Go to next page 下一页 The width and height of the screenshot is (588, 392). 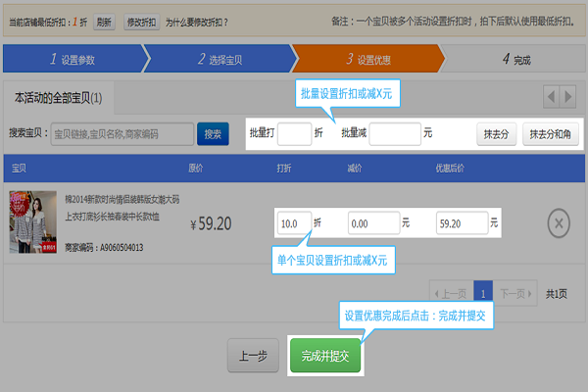pyautogui.click(x=514, y=293)
